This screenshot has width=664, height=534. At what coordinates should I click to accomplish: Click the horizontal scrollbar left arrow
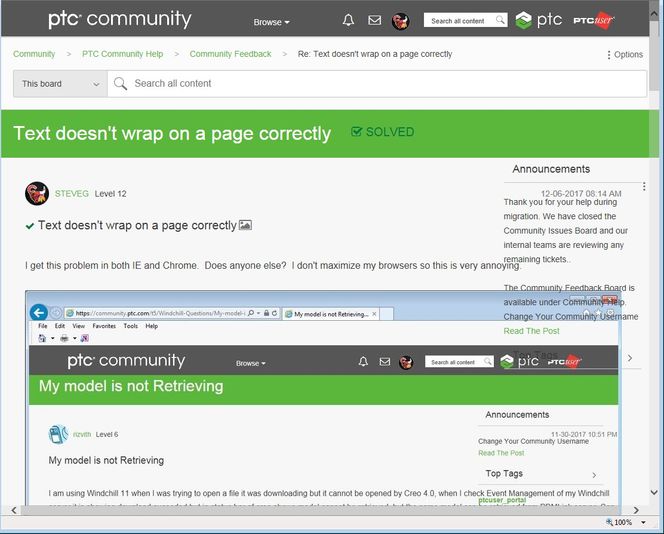click(14, 510)
